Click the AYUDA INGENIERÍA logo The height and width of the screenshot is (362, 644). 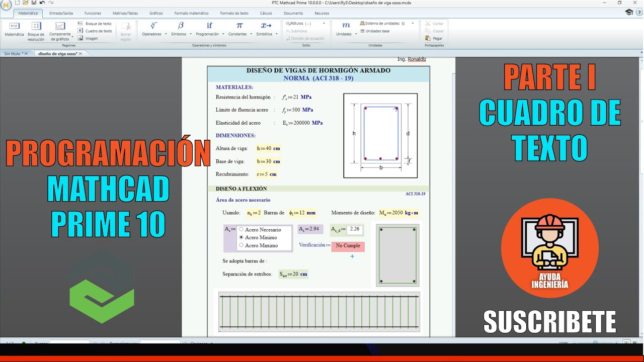click(x=549, y=248)
